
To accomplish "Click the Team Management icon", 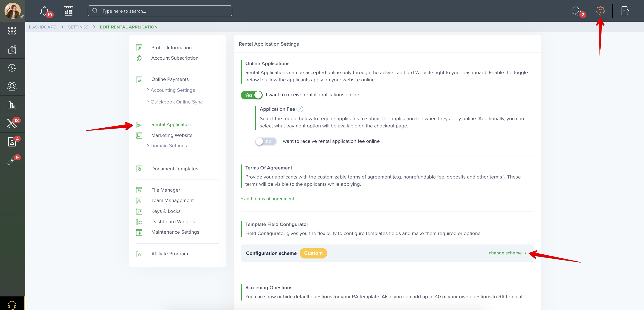I will pyautogui.click(x=139, y=201).
